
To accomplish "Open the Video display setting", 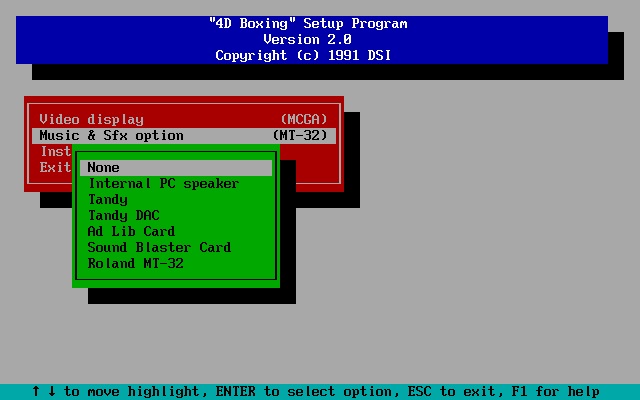I will click(91, 119).
